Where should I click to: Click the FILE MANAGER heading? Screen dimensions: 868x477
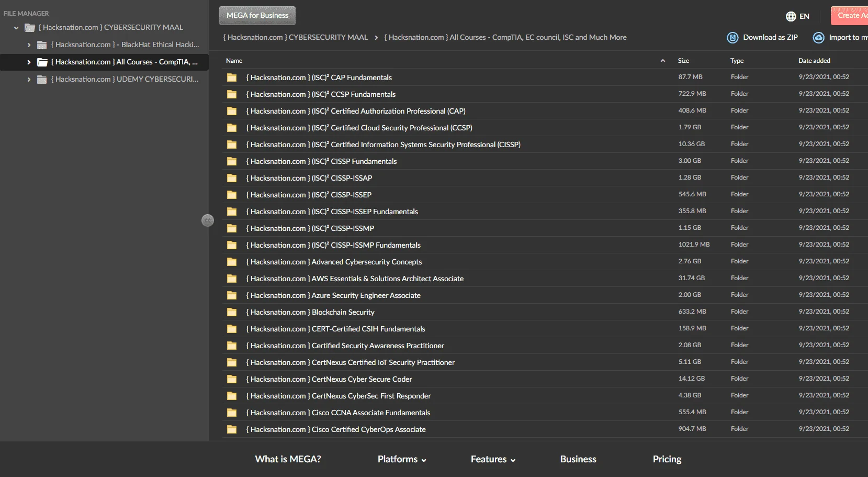pyautogui.click(x=26, y=14)
